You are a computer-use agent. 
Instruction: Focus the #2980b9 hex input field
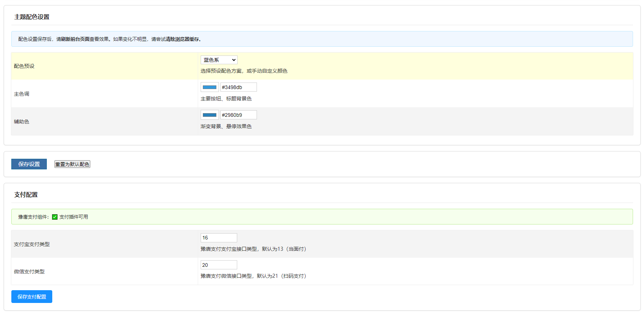(x=238, y=115)
